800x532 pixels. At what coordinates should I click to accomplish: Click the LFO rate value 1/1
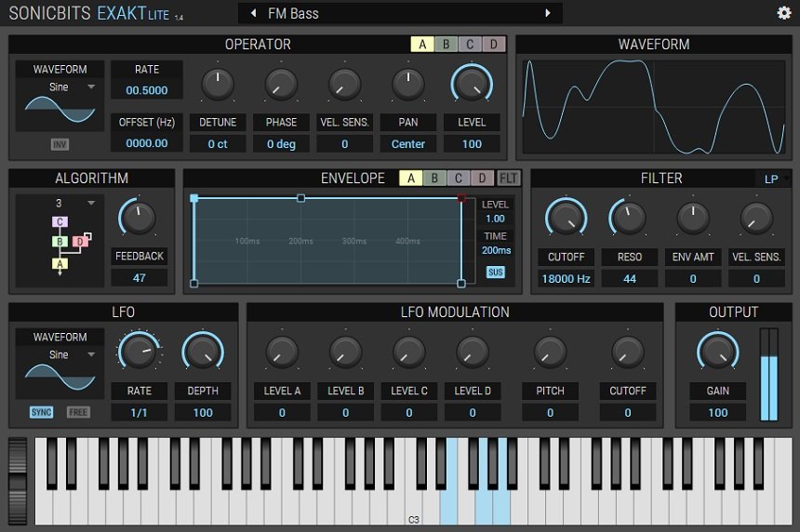coord(139,412)
